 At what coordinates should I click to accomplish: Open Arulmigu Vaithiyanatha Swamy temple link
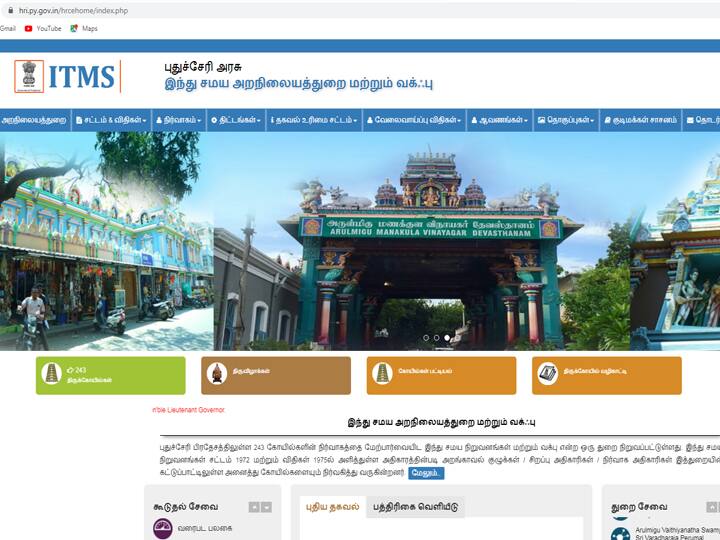tap(677, 533)
